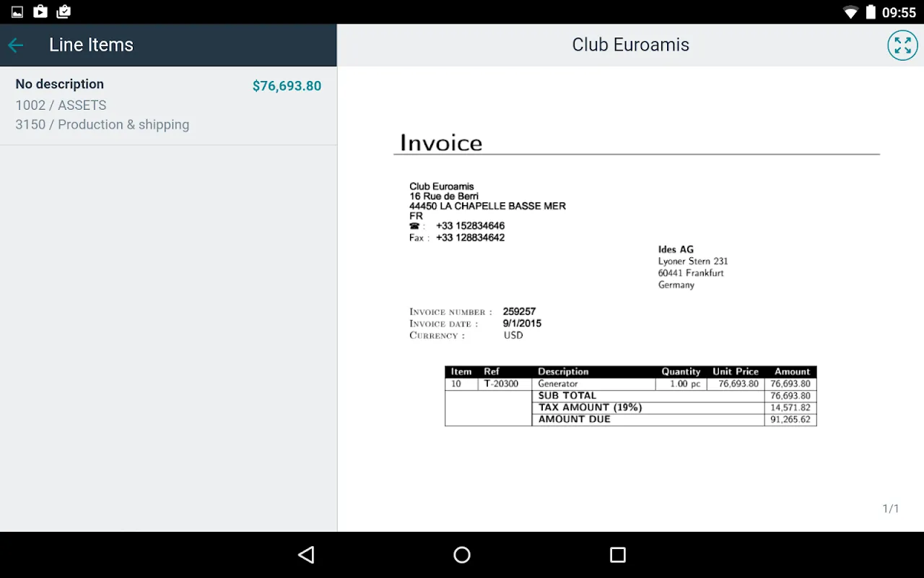Viewport: 924px width, 578px height.
Task: Tap the back arrow beside Line Items
Action: [x=16, y=45]
